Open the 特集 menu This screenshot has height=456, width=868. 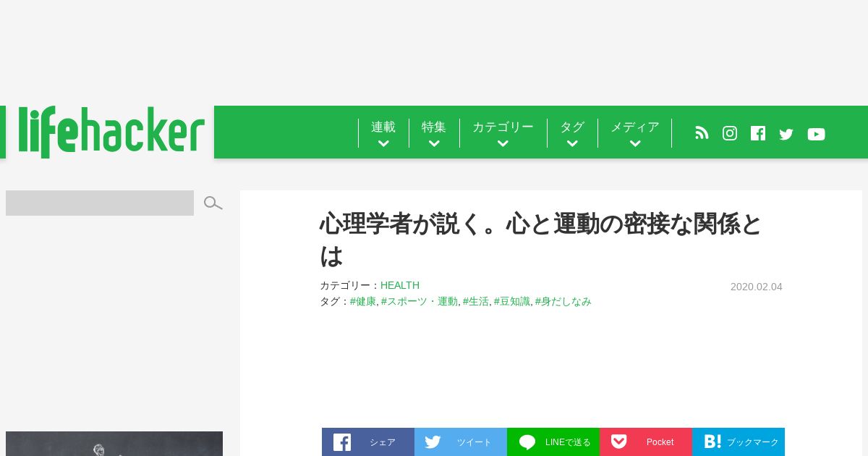coord(434,127)
